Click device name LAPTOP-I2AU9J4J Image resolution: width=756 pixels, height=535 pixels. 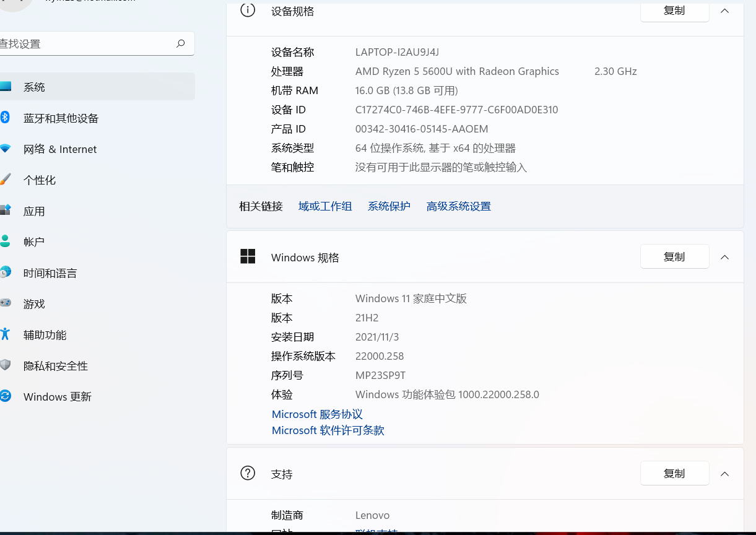tap(397, 52)
